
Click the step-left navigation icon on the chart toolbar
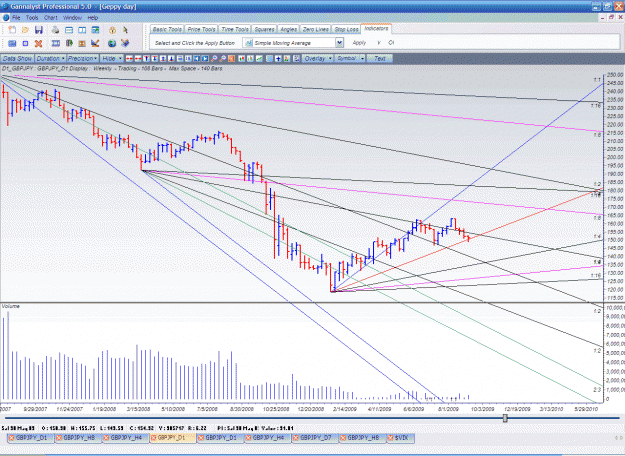(x=197, y=59)
